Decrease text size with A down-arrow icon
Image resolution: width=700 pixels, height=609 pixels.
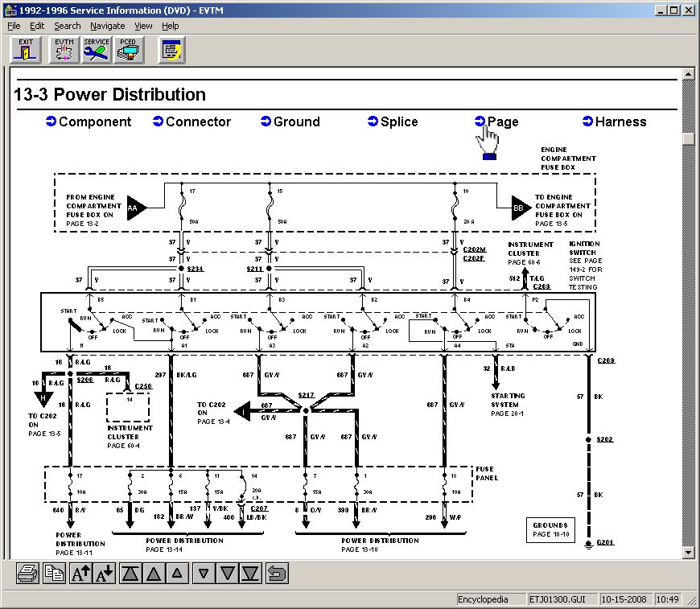105,573
